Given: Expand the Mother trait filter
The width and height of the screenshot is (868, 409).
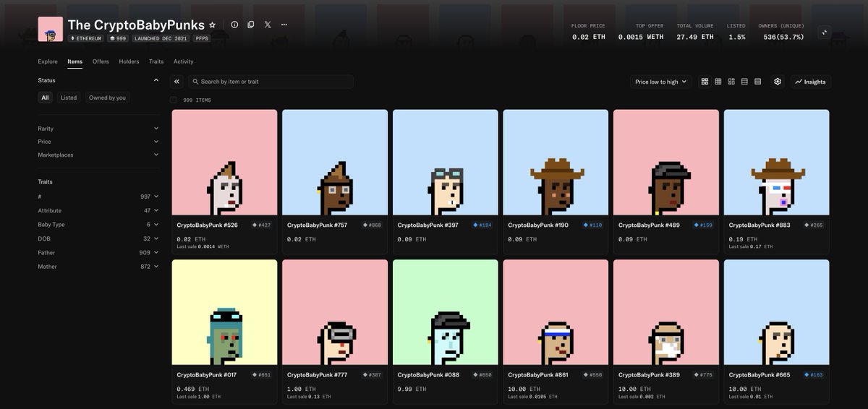Looking at the screenshot, I should (x=98, y=267).
